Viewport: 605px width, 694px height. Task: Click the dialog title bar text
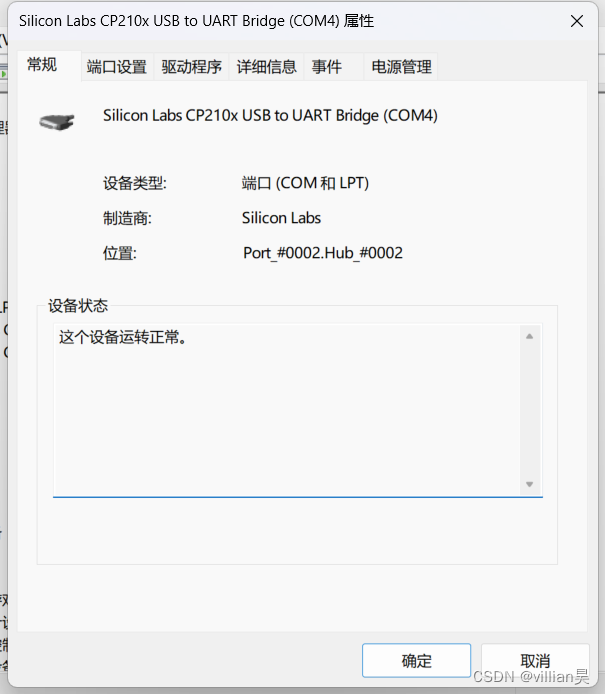pos(197,21)
